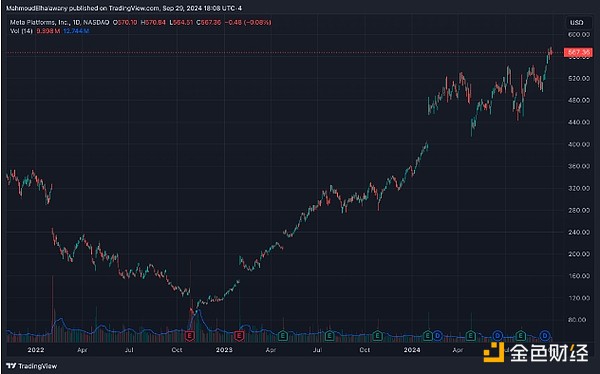This screenshot has height=374, width=600.
Task: Click the 160.00 price axis label
Action: 579,276
